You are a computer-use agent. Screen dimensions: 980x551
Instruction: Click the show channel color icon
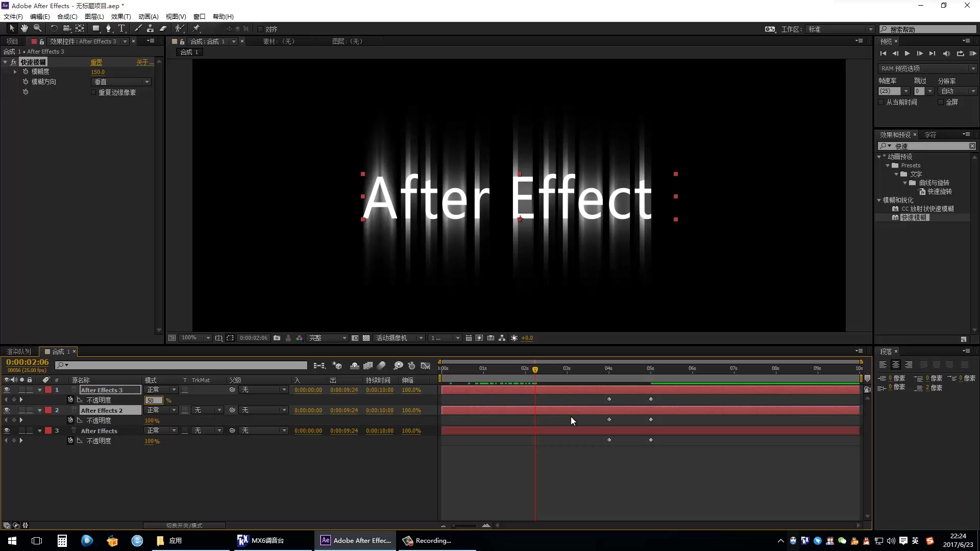(299, 338)
